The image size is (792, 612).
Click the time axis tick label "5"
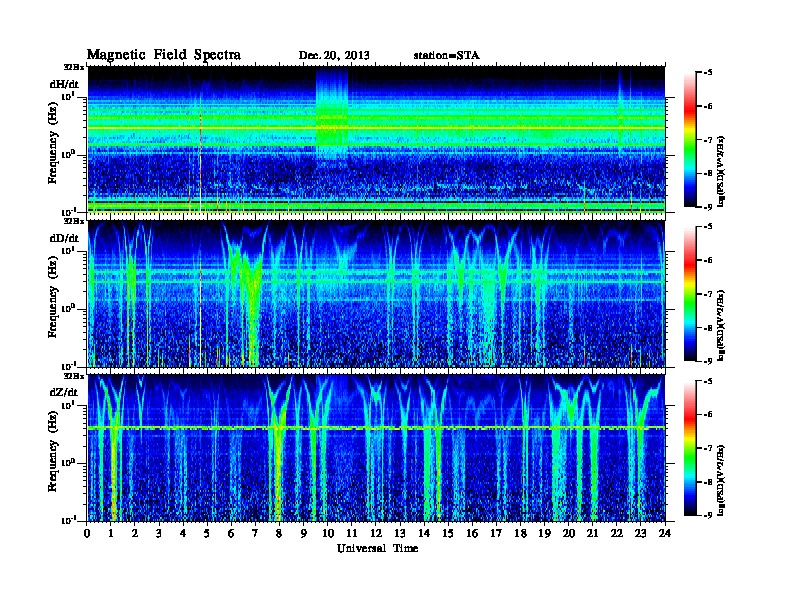207,533
